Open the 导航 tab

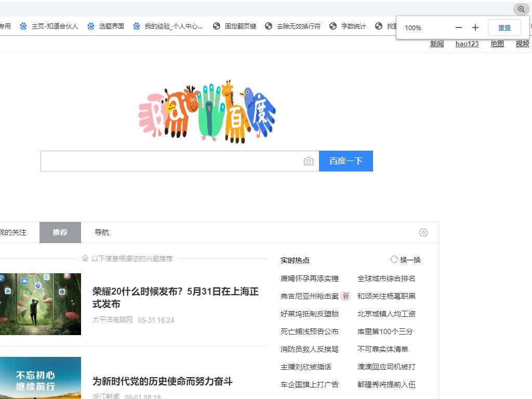click(x=101, y=232)
